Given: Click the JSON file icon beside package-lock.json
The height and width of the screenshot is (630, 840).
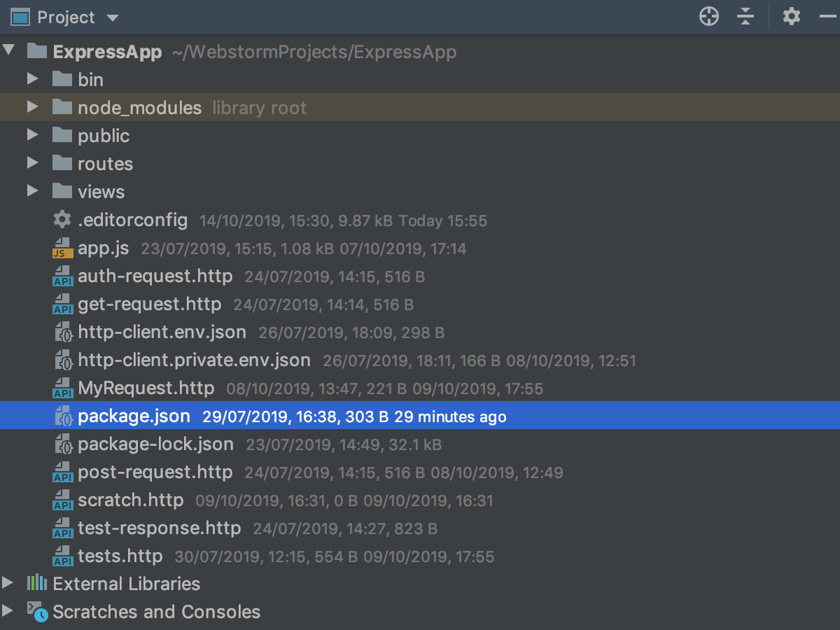Looking at the screenshot, I should coord(64,444).
